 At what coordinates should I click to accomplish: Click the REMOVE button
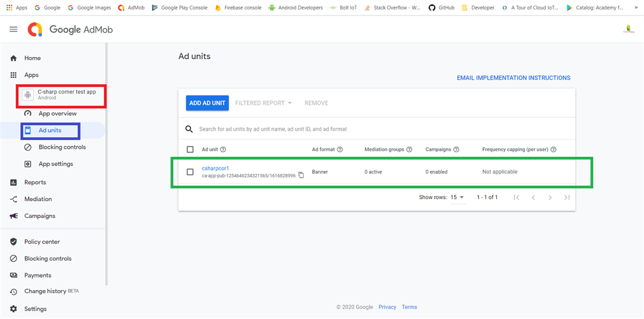tap(316, 104)
